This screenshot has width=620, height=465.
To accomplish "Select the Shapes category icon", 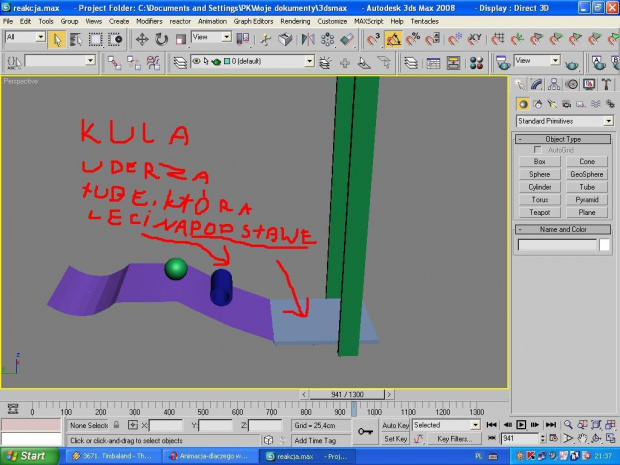I will click(x=538, y=104).
